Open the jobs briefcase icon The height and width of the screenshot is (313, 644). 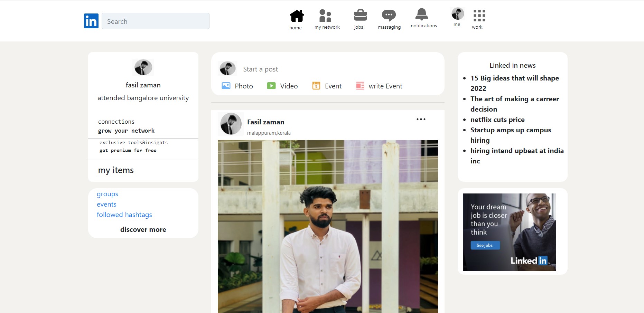point(360,16)
